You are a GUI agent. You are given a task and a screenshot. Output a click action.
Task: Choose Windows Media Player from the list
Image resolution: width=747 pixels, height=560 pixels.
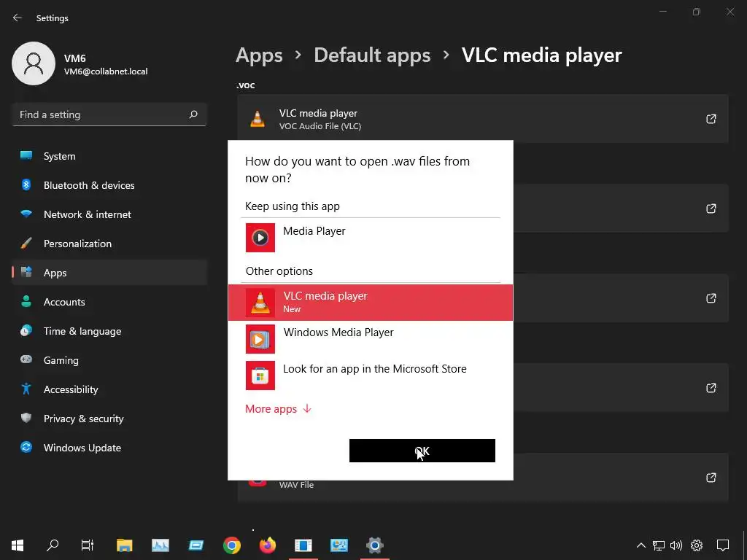click(x=370, y=339)
